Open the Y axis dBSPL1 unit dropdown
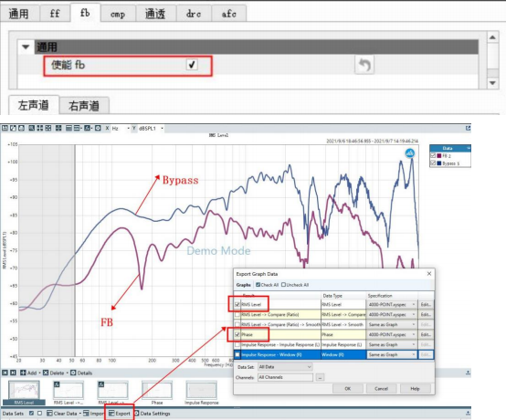The height and width of the screenshot is (420, 506). [x=151, y=128]
